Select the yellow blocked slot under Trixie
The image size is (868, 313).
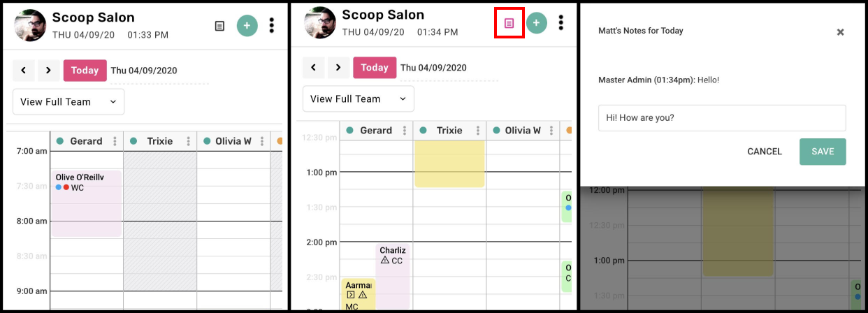click(449, 163)
